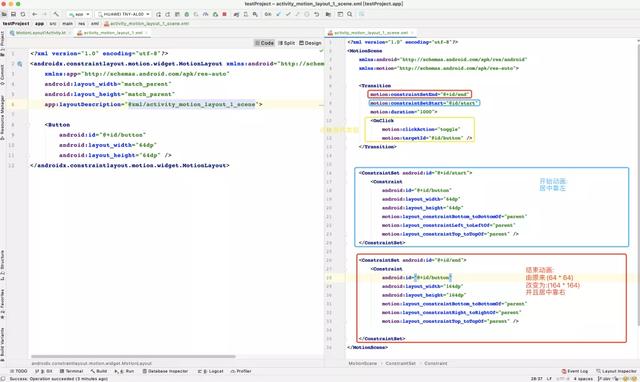Open the app run configuration dropdown
Image resolution: width=640 pixels, height=382 pixels.
click(x=79, y=14)
